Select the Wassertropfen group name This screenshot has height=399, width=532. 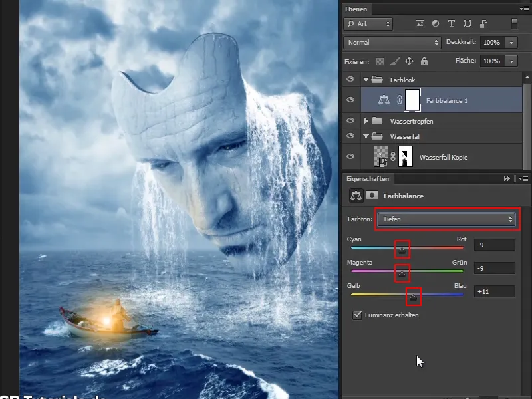(x=412, y=122)
